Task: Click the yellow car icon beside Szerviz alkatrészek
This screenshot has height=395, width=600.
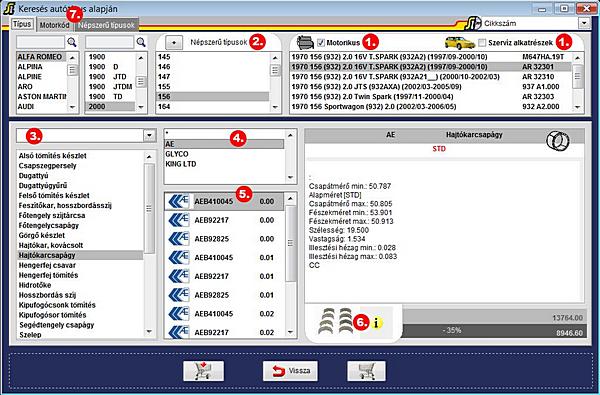Action: 460,43
